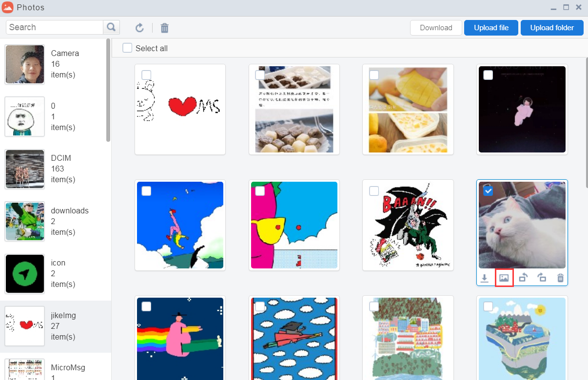Viewport: 588px width, 380px height.
Task: Open the pink face sunglasses photo
Action: tap(294, 225)
